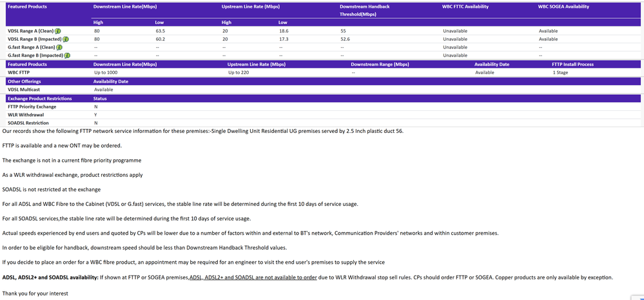
Task: Click the Upstream Line Rate (Mbps) header in top table
Action: tap(251, 7)
